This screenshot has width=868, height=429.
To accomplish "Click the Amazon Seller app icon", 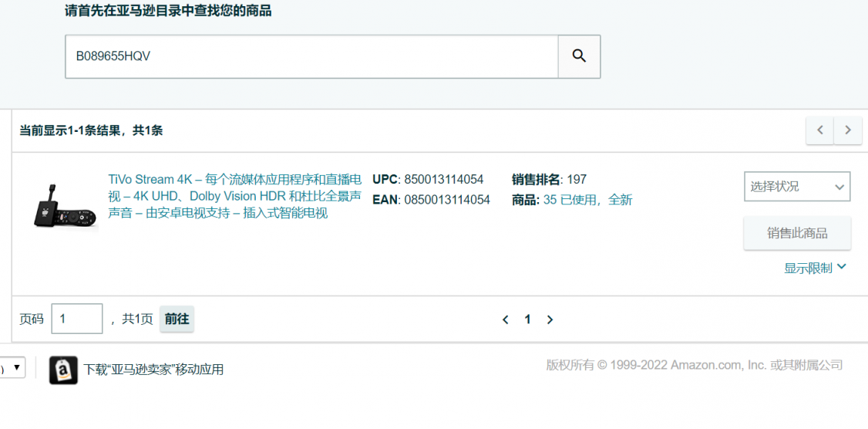I will click(63, 370).
